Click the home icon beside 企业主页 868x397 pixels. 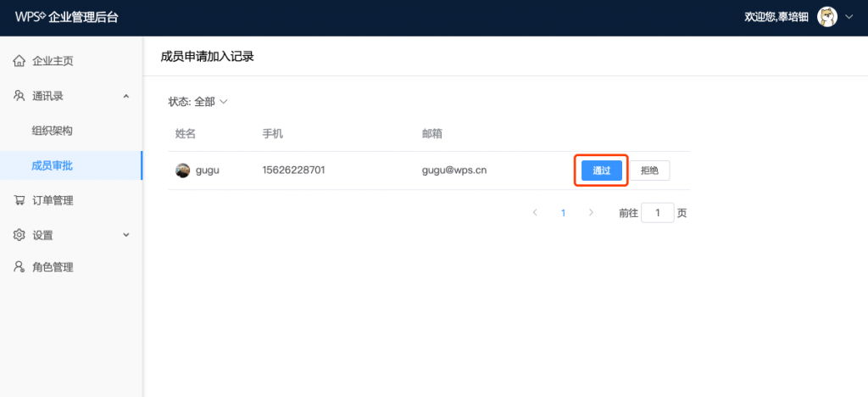(19, 61)
